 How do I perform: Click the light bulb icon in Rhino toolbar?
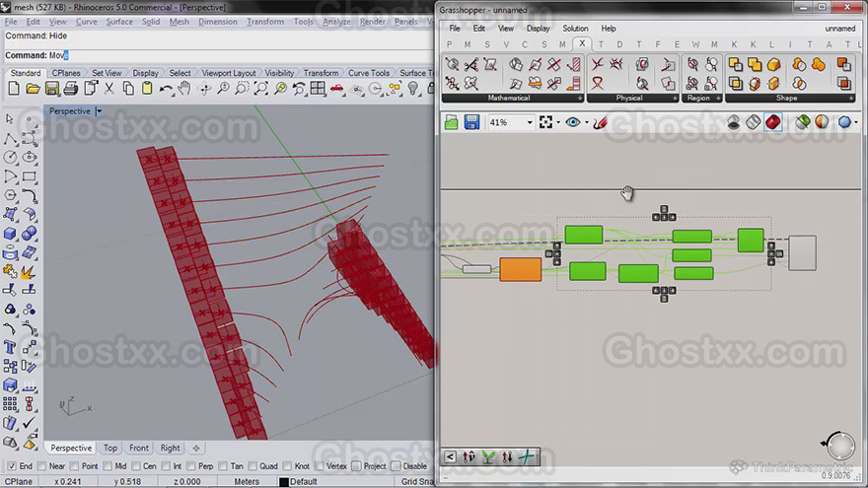tap(413, 89)
